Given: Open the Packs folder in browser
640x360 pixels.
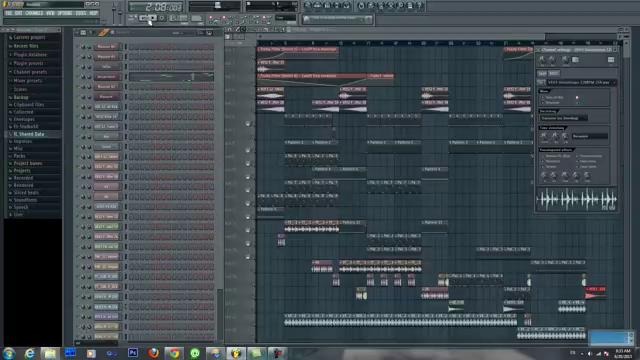Looking at the screenshot, I should 18,156.
